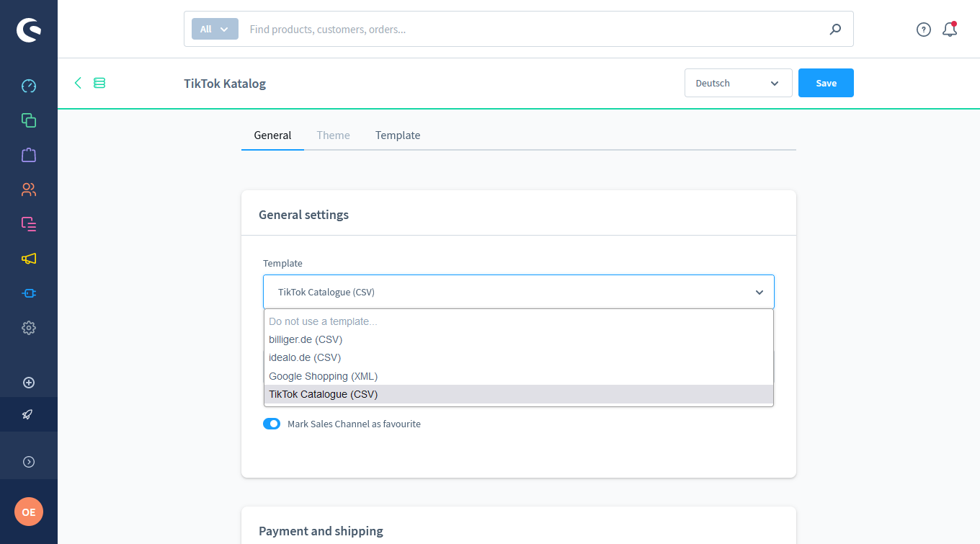Choose Do not use a template option
The width and height of the screenshot is (980, 544).
[x=519, y=321]
